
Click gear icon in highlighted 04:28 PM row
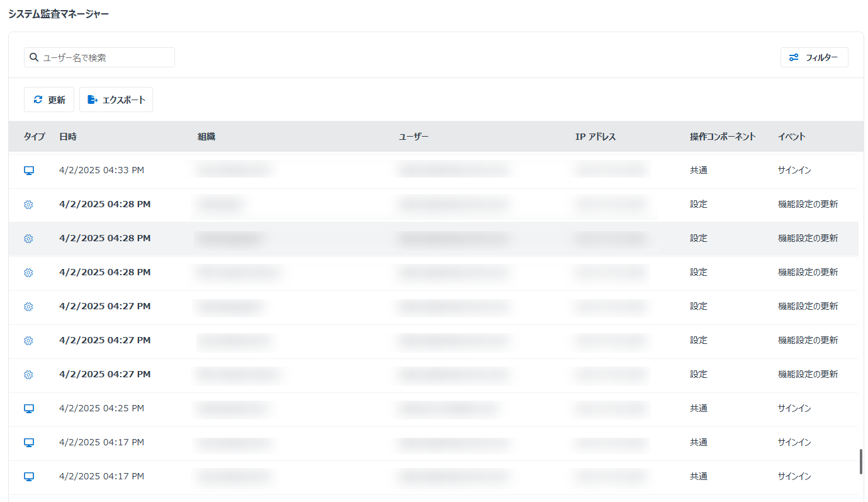(28, 239)
